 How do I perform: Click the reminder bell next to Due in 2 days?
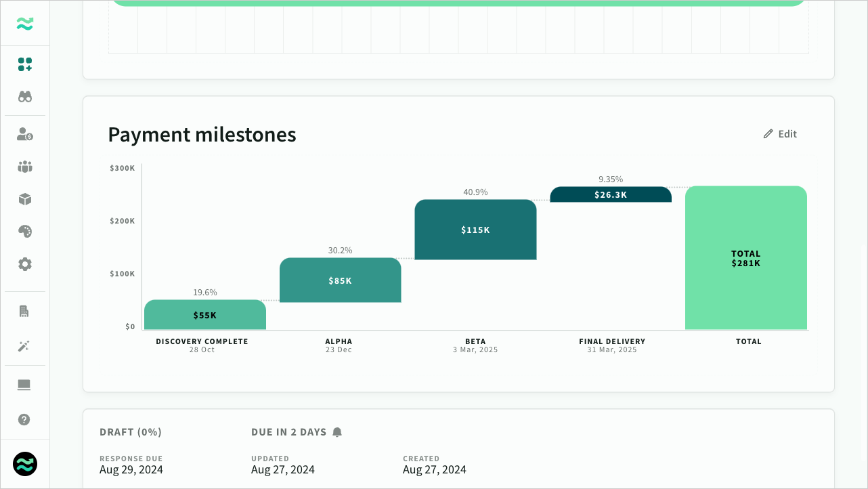click(x=337, y=432)
